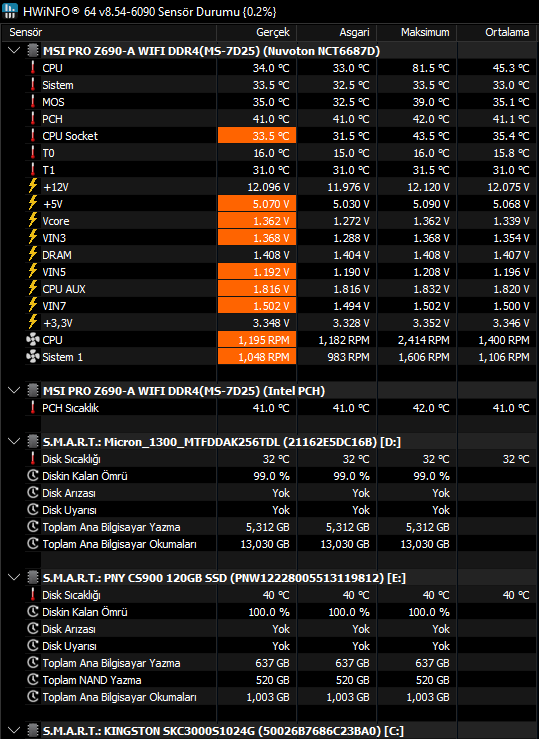This screenshot has height=739, width=539.
Task: Click fan icon of Sistem 1 row
Action: (x=33, y=356)
